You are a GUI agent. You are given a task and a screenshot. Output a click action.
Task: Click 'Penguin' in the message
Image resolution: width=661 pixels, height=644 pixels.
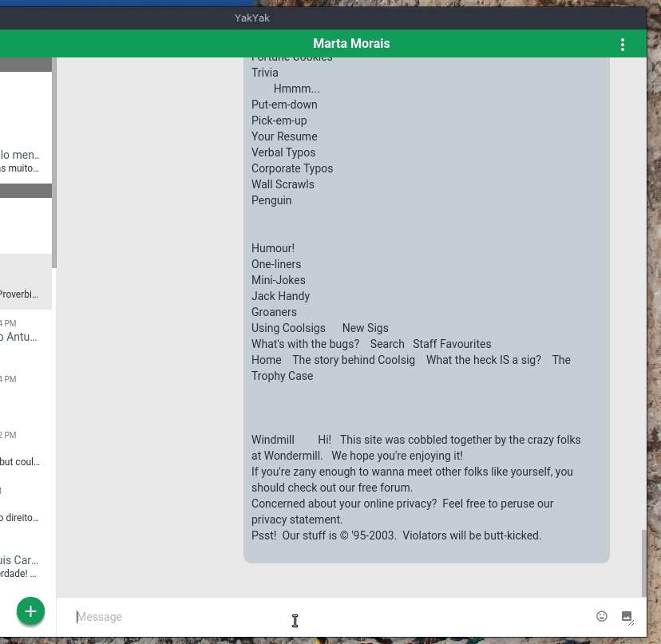tap(271, 200)
